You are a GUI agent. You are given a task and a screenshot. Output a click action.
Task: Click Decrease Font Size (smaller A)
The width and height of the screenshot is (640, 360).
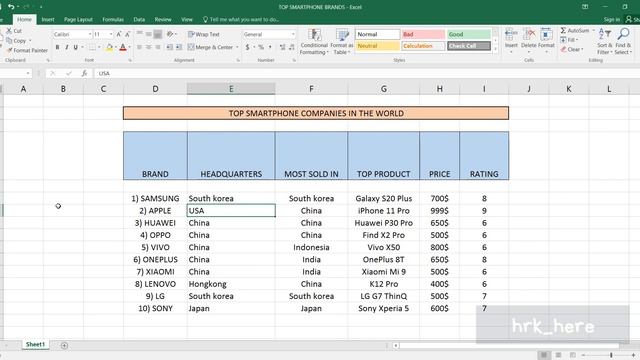127,34
